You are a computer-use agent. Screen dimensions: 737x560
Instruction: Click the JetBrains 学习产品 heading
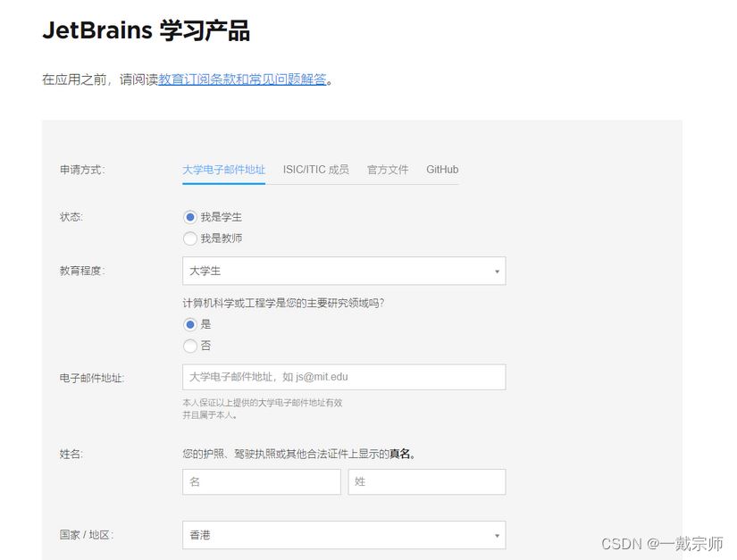pos(147,30)
